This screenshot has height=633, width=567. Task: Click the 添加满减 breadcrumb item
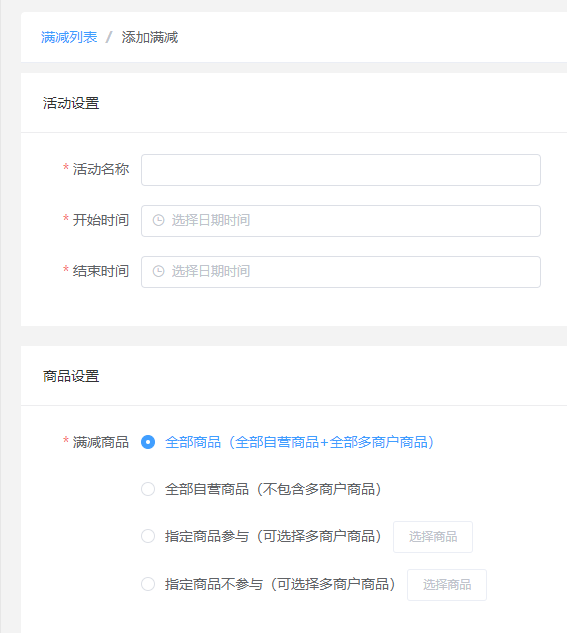coord(150,37)
